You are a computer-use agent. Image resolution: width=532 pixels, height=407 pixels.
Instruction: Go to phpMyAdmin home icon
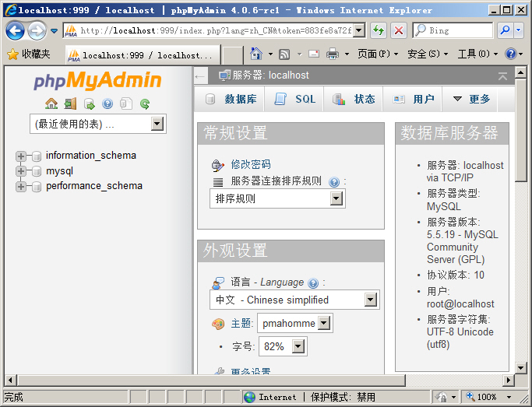(x=51, y=104)
